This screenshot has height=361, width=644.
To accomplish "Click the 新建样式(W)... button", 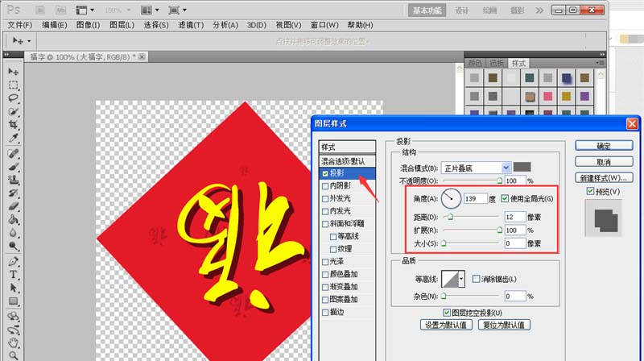I will (604, 177).
